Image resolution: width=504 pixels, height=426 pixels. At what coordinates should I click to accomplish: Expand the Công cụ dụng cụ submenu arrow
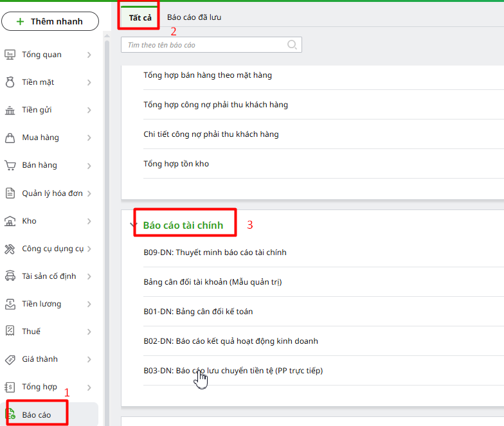[x=89, y=249]
